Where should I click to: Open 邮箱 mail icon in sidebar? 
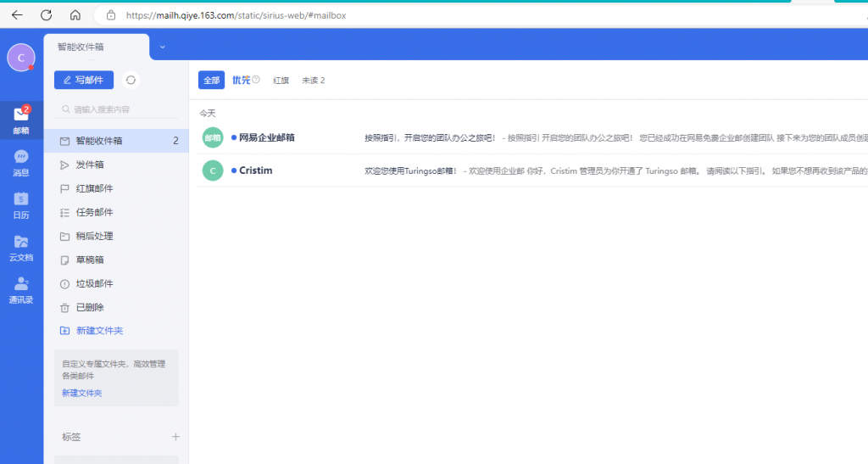click(x=21, y=120)
